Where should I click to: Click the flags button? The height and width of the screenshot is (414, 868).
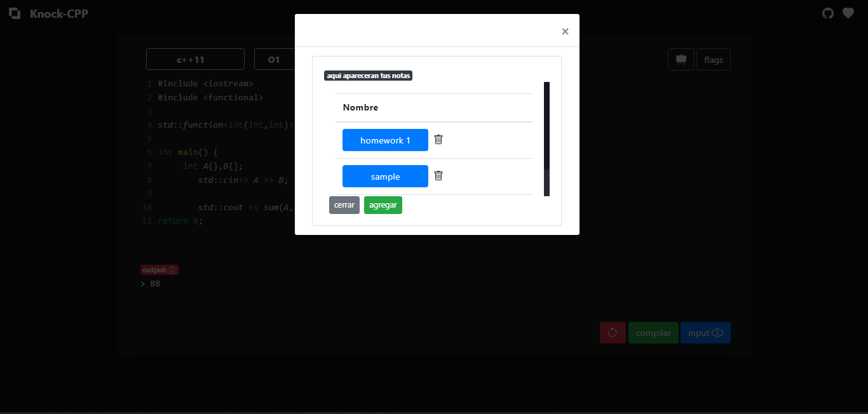(714, 60)
